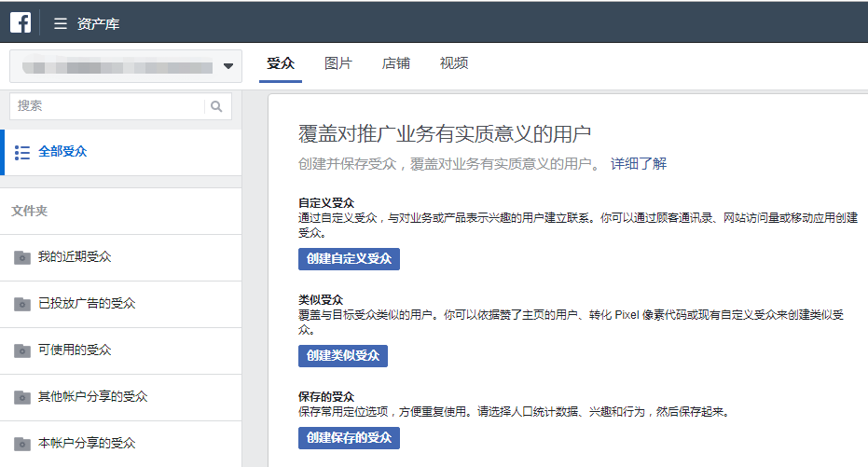
Task: Open the hamburger menu next to 资产库
Action: pos(61,23)
